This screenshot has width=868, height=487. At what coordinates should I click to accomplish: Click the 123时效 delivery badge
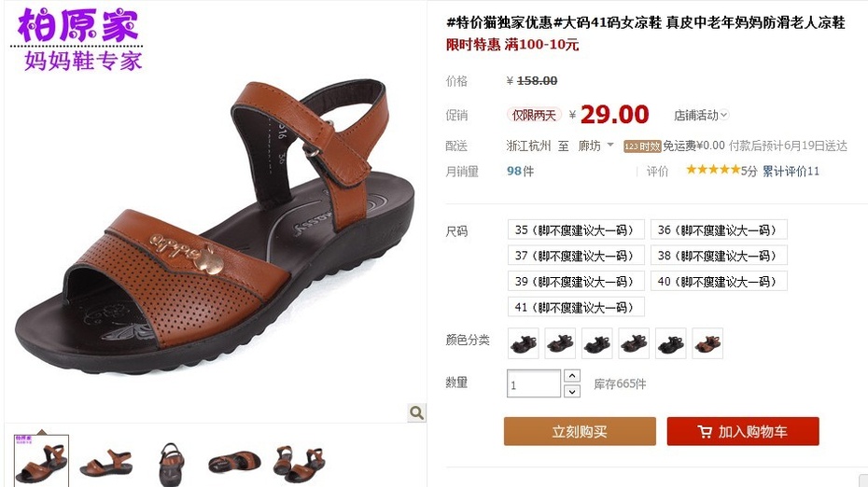[642, 146]
